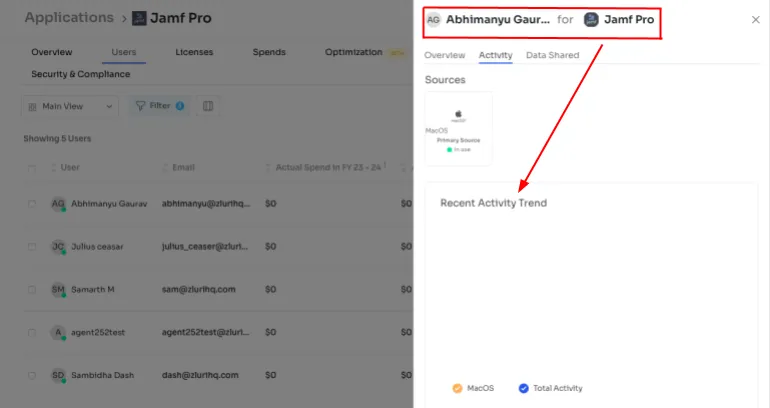The width and height of the screenshot is (770, 408).
Task: Click the Apple logo in the source card
Action: (458, 114)
